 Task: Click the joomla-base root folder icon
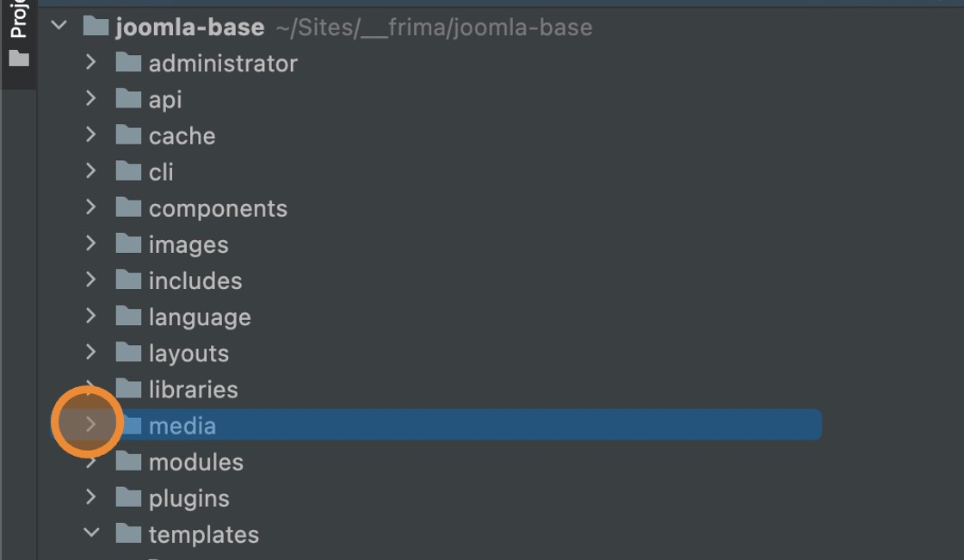coord(96,27)
